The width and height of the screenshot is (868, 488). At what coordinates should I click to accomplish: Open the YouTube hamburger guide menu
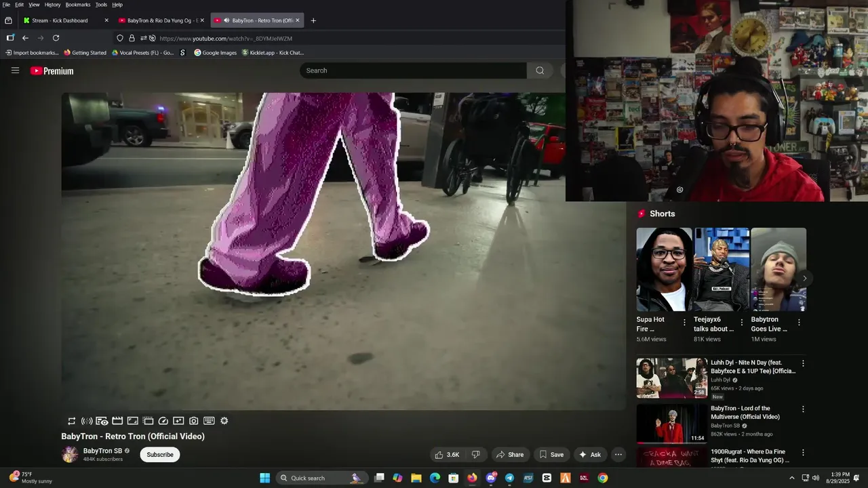15,70
